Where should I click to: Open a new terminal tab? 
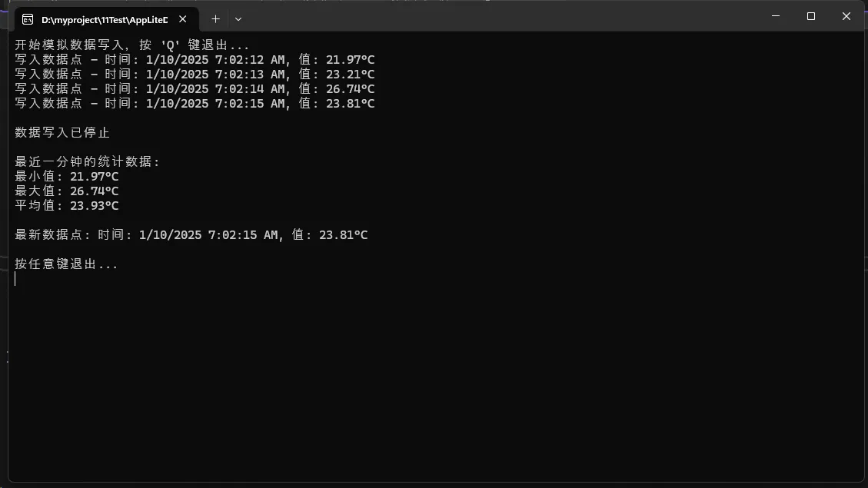(215, 18)
